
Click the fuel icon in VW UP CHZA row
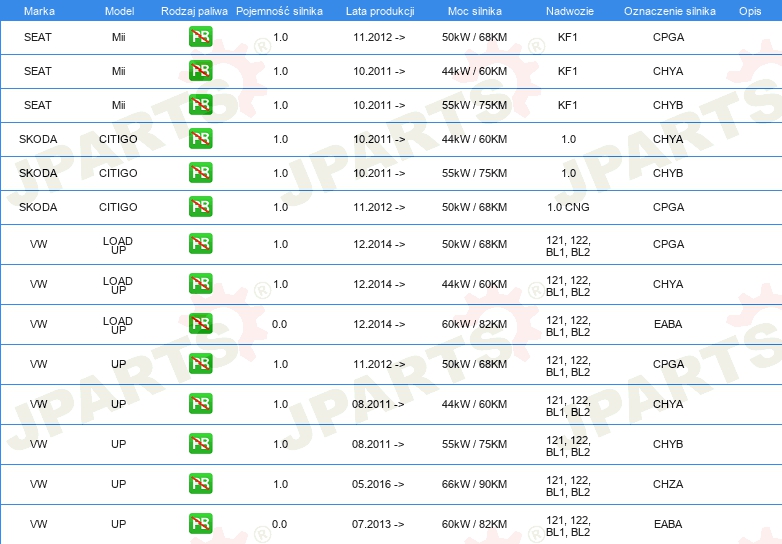[x=200, y=484]
